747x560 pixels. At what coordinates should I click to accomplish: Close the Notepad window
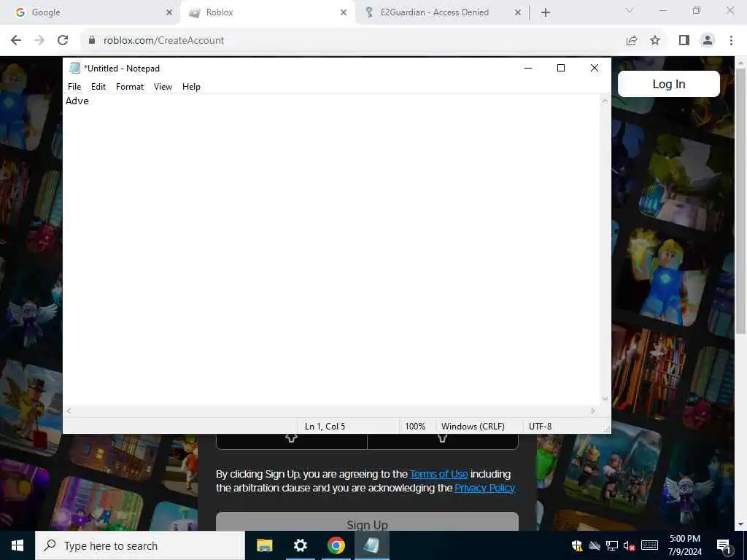(x=594, y=68)
